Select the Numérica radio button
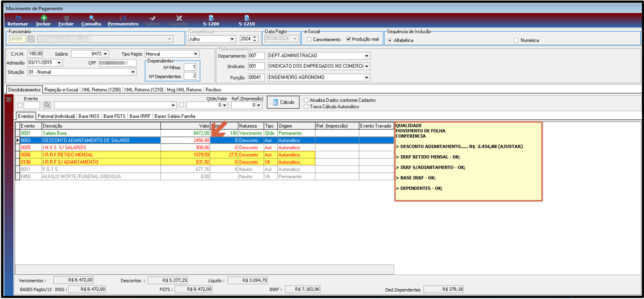This screenshot has width=644, height=299. [516, 40]
